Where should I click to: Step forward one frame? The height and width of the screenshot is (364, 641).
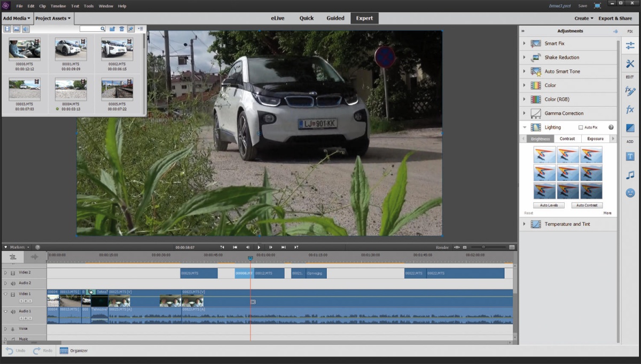click(271, 247)
